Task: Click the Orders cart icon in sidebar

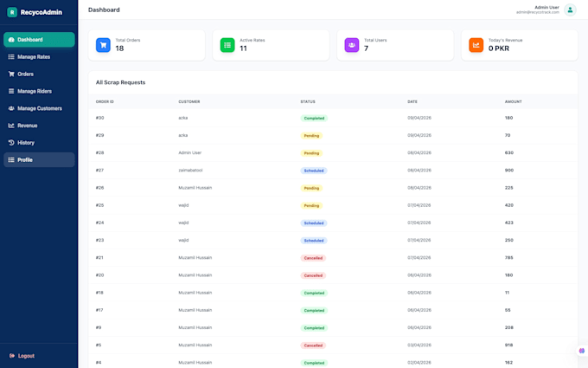Action: [x=11, y=74]
